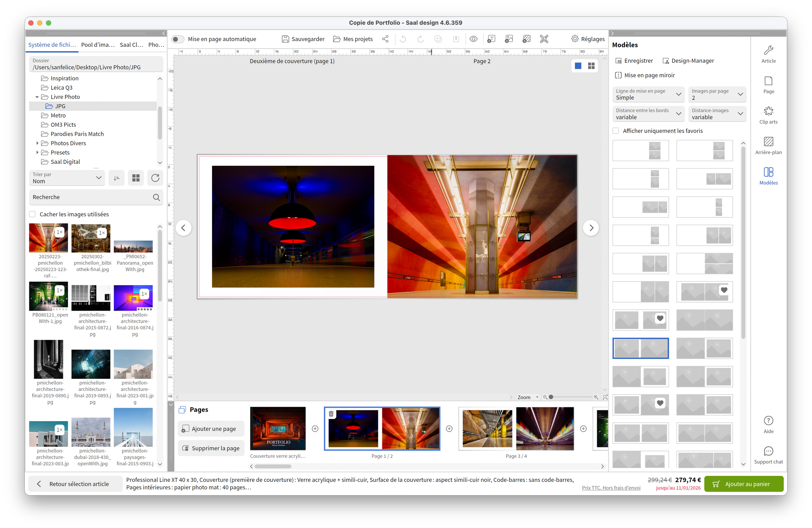Toggle Mise en page automatique switch
Screen dimensions: 812x528
177,39
